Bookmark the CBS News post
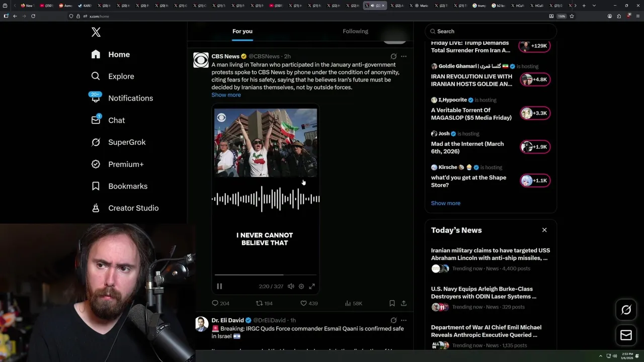This screenshot has width=644, height=362. [392, 303]
